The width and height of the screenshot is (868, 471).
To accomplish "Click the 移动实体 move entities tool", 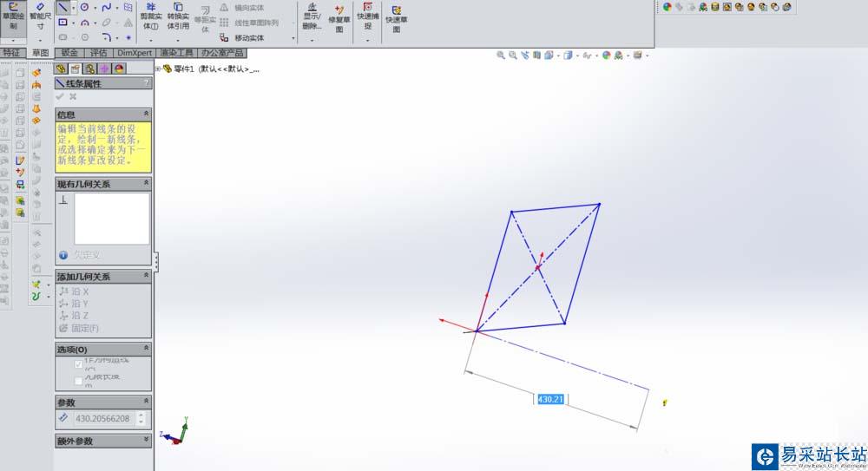I will 242,37.
